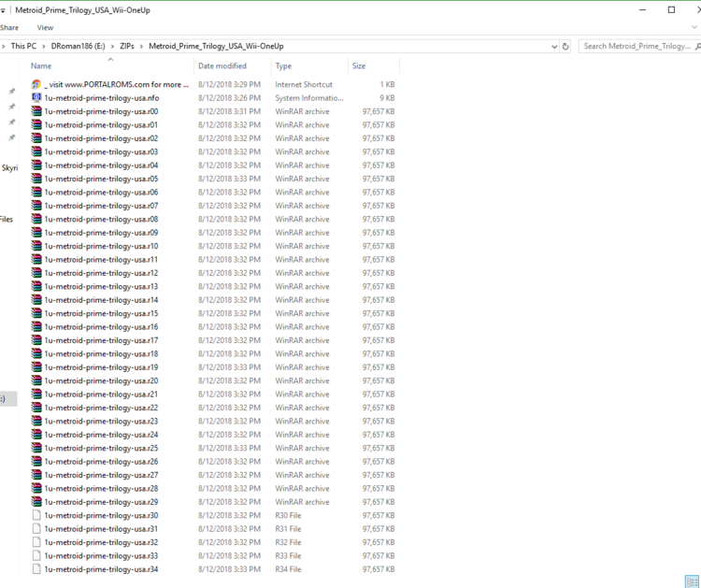Open the Share ribbon tab
The image size is (701, 588).
[x=9, y=28]
